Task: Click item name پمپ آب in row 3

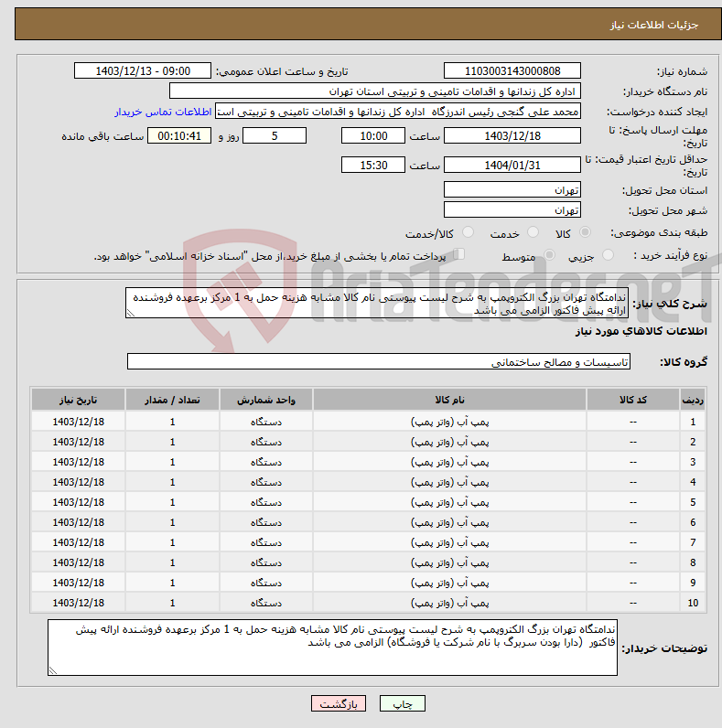Action: pos(449,462)
